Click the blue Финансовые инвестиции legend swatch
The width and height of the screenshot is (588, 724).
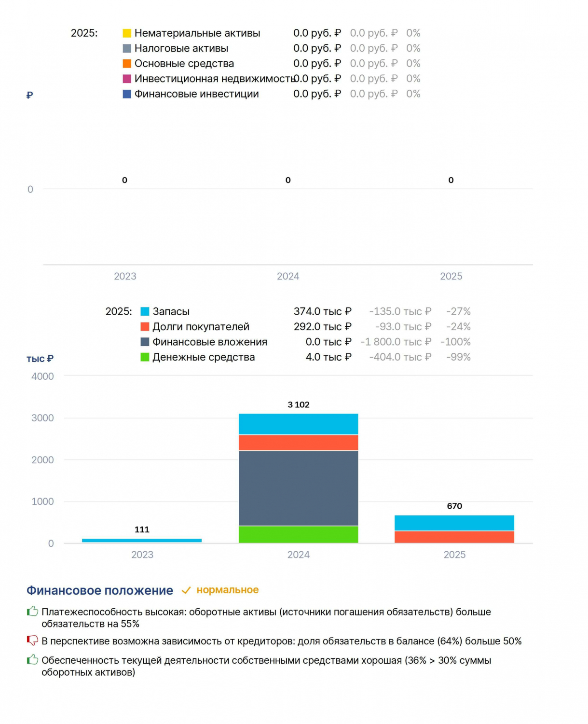pos(127,94)
